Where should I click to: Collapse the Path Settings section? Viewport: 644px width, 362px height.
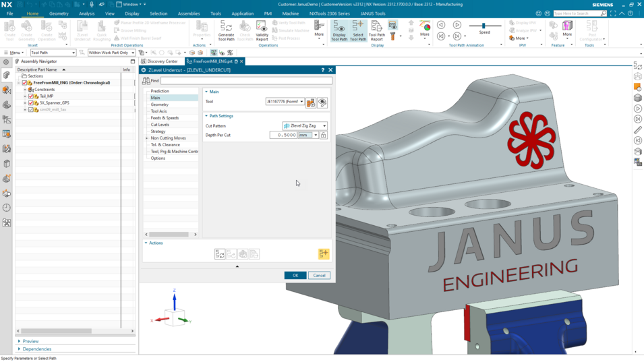[x=206, y=116]
